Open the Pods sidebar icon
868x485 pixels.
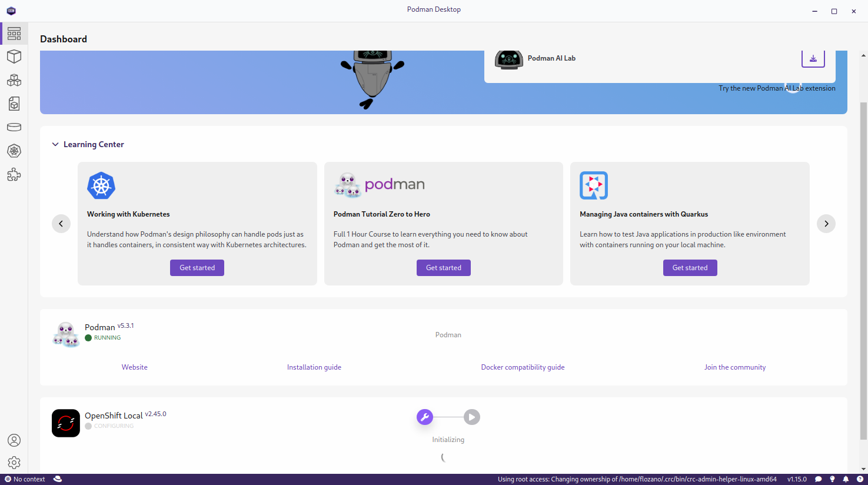point(14,80)
